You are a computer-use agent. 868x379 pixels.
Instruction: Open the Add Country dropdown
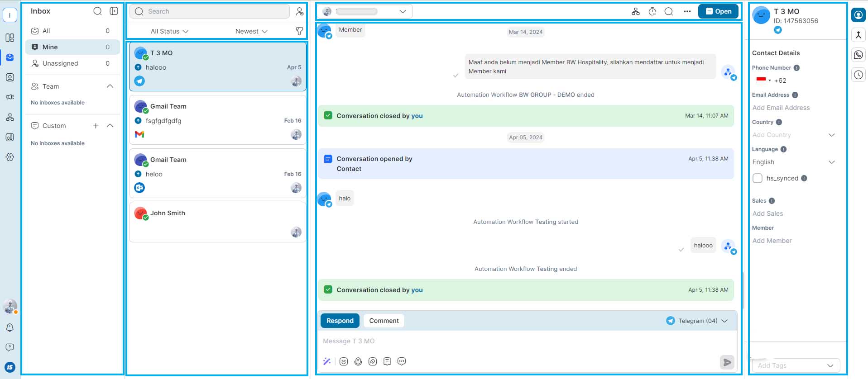(794, 135)
